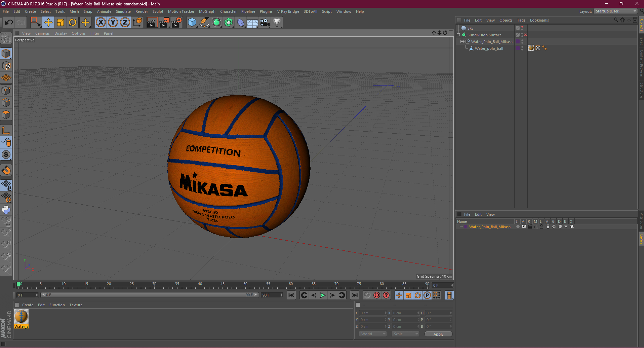The height and width of the screenshot is (348, 644).
Task: Open the File menu
Action: pos(6,11)
